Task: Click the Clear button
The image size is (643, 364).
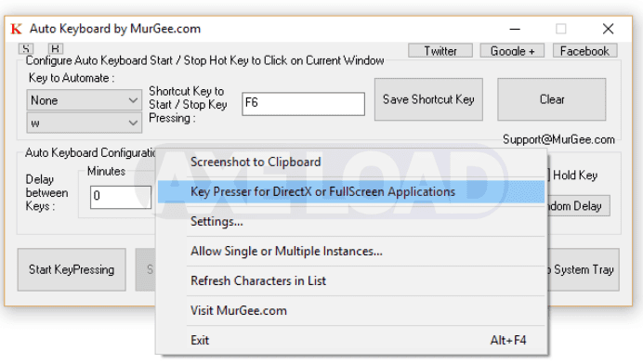Action: click(x=552, y=99)
